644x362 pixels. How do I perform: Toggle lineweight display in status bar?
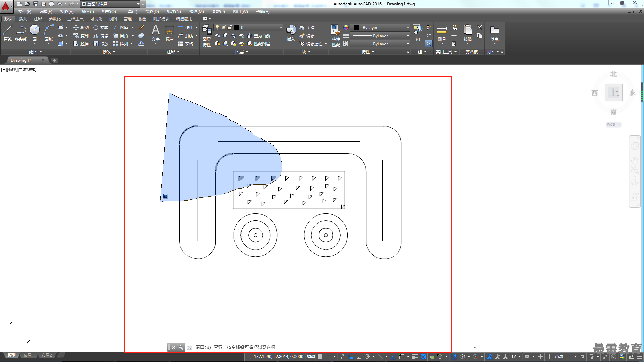415,357
